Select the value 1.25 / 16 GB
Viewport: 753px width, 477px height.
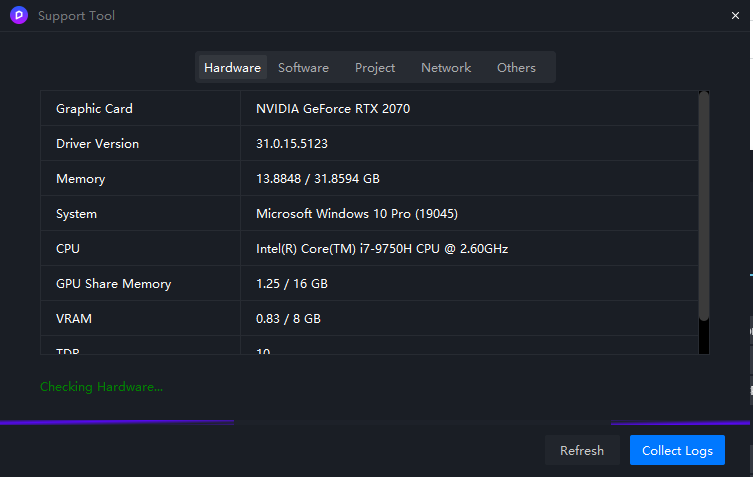[292, 284]
